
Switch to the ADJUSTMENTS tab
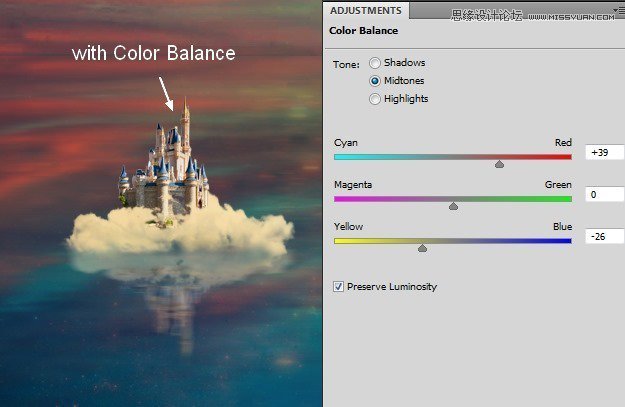pos(365,11)
